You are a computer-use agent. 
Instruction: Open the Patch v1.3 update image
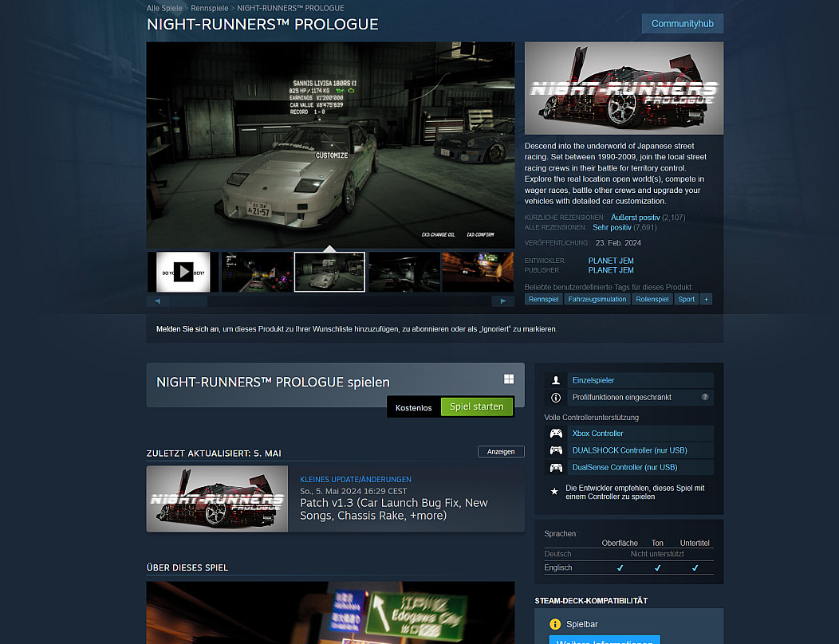217,498
